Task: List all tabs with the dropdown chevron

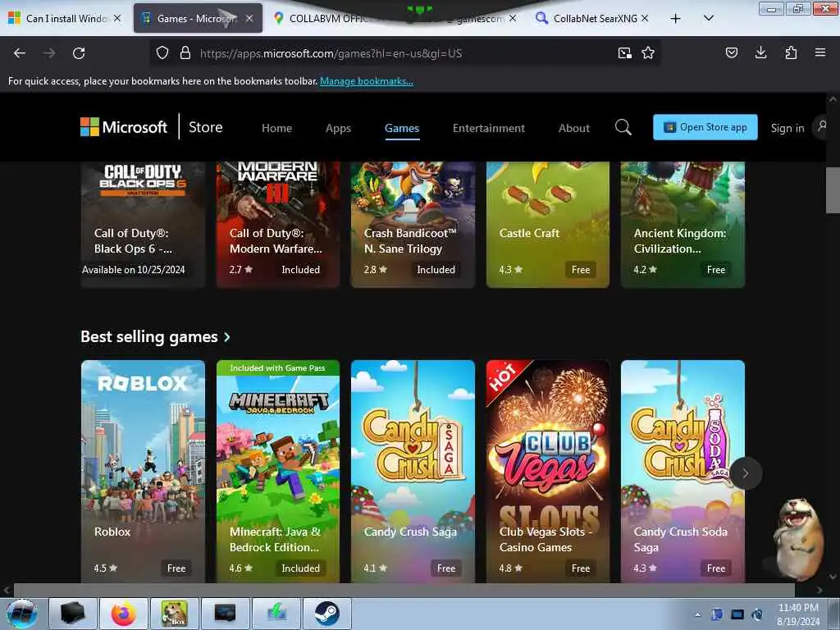Action: point(708,18)
